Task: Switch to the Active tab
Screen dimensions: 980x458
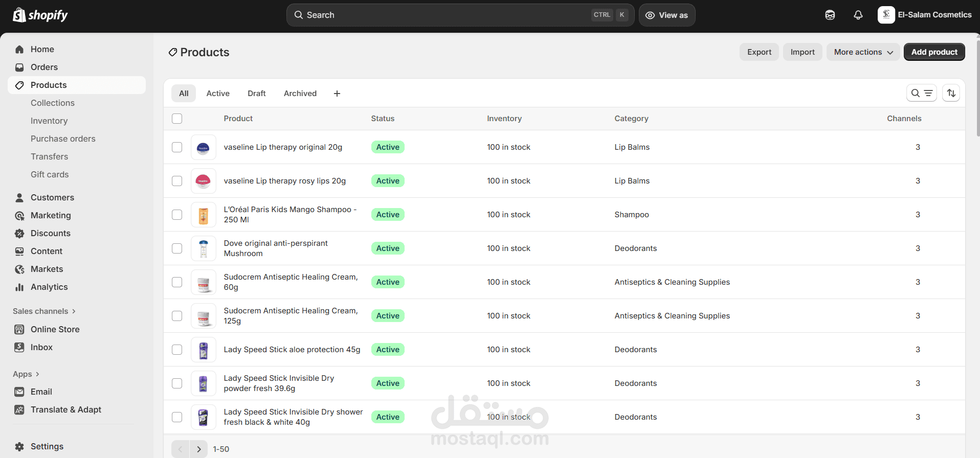Action: coord(218,94)
